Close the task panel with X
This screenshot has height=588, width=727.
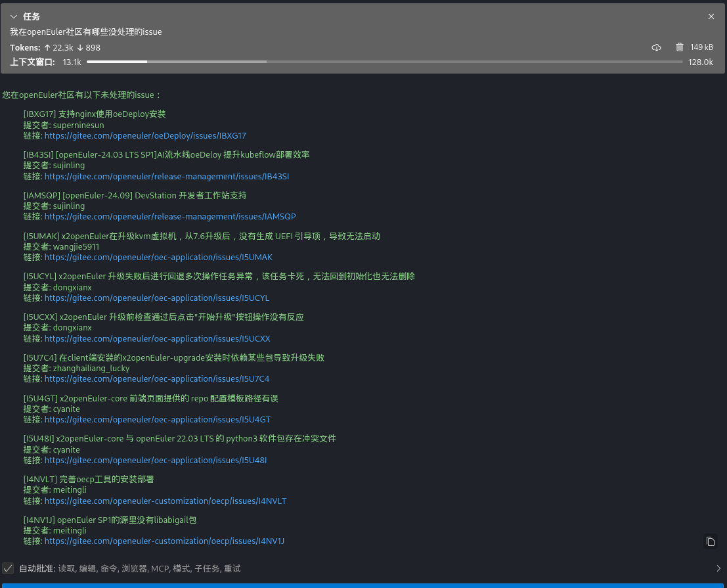pyautogui.click(x=711, y=16)
